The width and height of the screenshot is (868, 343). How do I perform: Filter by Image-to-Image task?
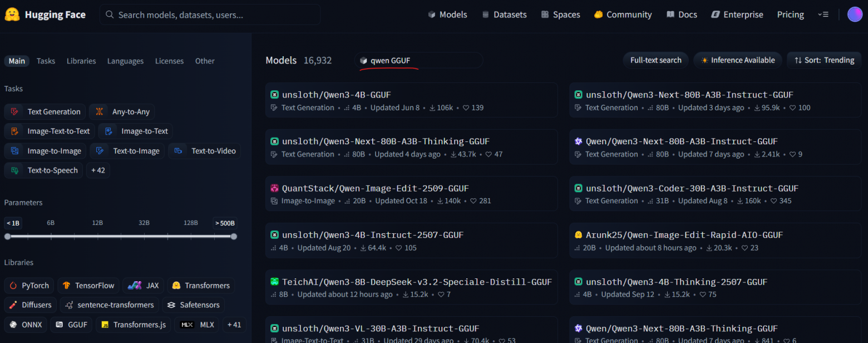[x=45, y=150]
